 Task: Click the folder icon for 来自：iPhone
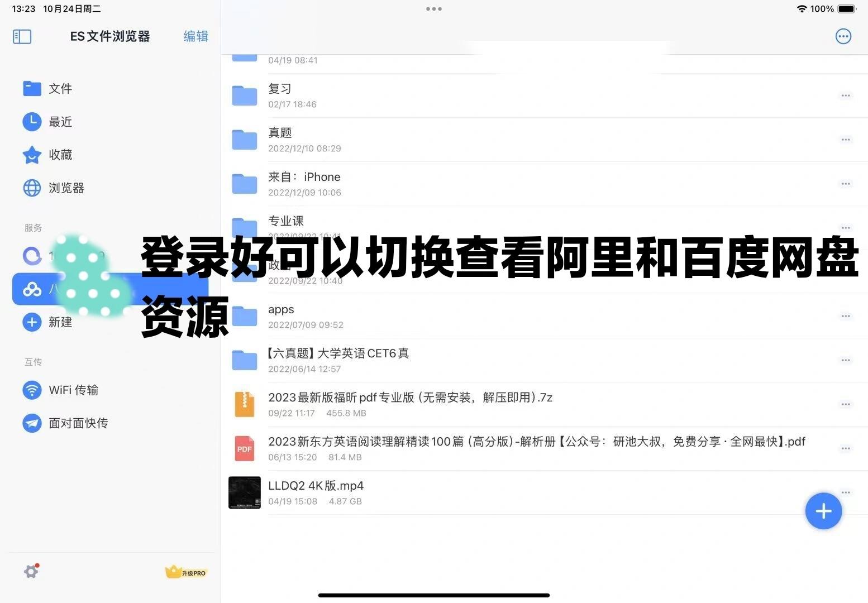coord(245,184)
